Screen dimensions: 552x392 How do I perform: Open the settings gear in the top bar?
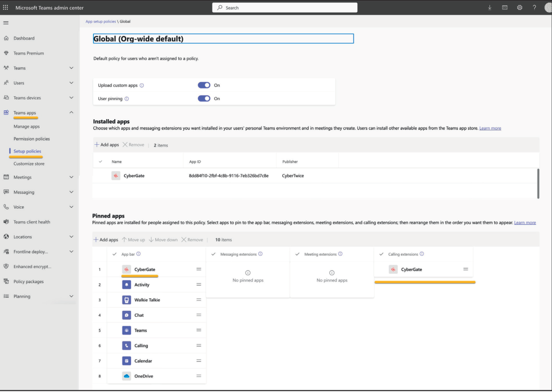(x=519, y=7)
